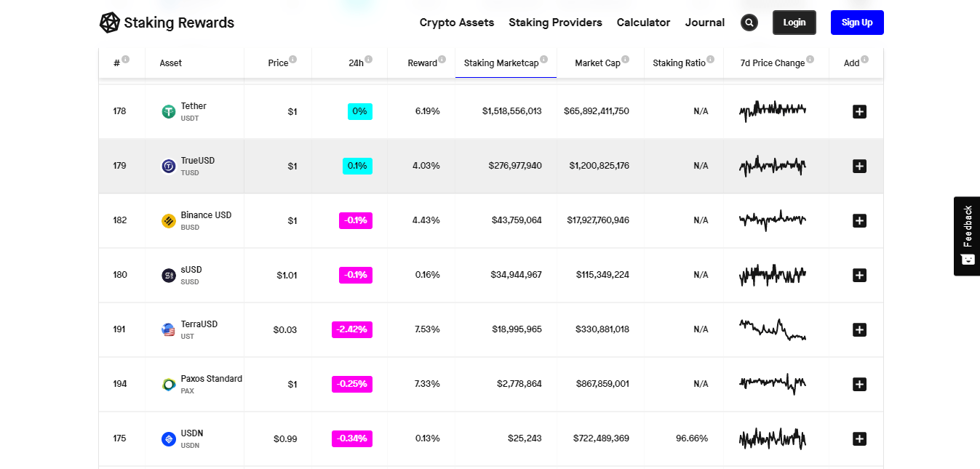The image size is (980, 469).
Task: Add TrueUSD using its plus icon
Action: (859, 166)
